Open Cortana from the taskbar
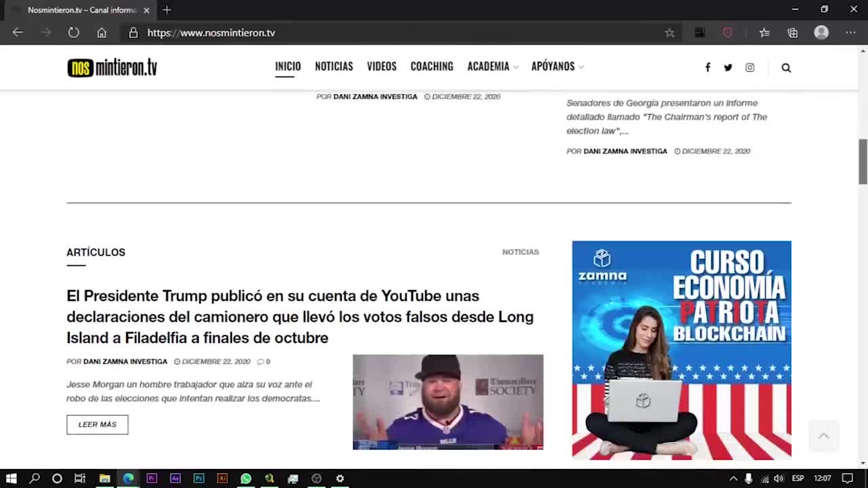The width and height of the screenshot is (868, 488). pos(57,478)
